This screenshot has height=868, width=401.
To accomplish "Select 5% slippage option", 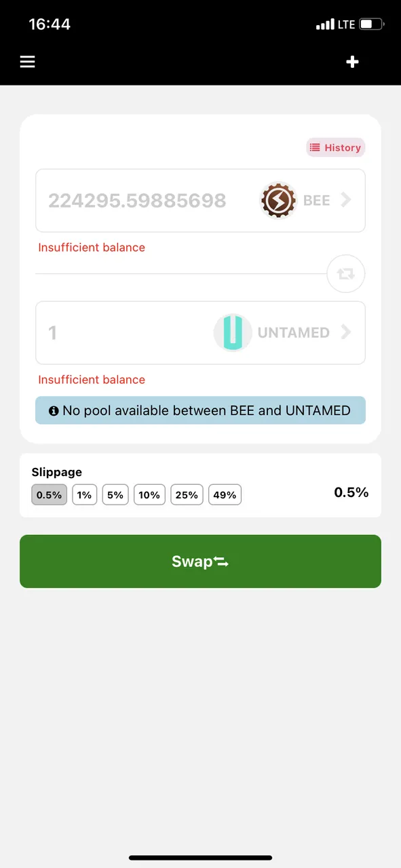I will [115, 495].
